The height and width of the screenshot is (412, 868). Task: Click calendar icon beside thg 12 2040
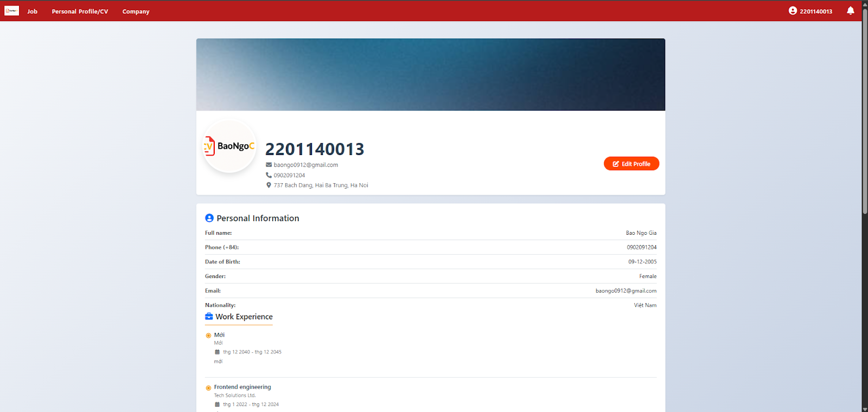tap(218, 352)
